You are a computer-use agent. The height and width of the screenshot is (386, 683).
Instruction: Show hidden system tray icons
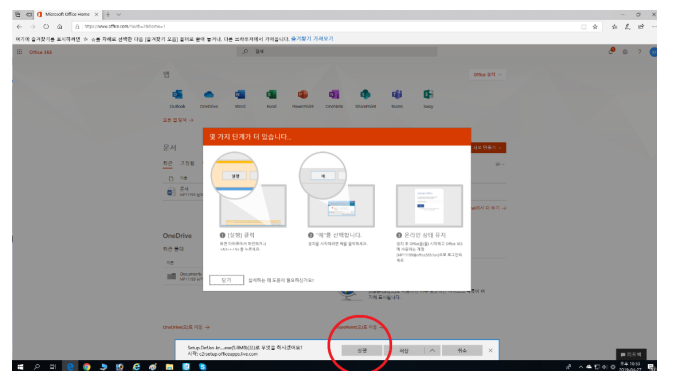[581, 367]
